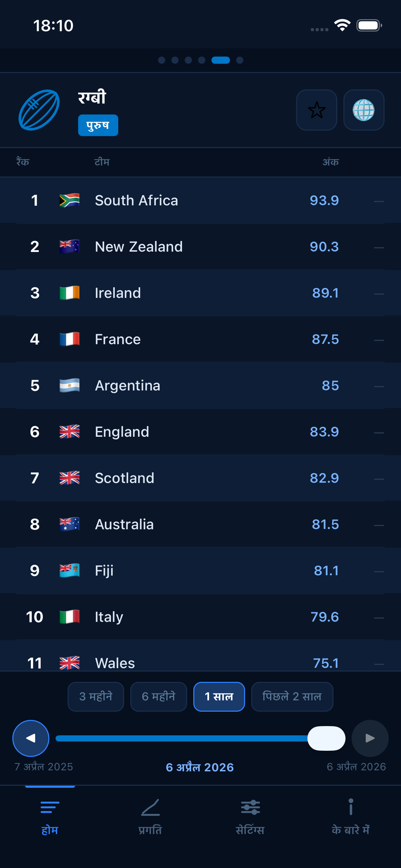Image resolution: width=401 pixels, height=868 pixels.
Task: Open the current page dot indicator
Action: (221, 60)
